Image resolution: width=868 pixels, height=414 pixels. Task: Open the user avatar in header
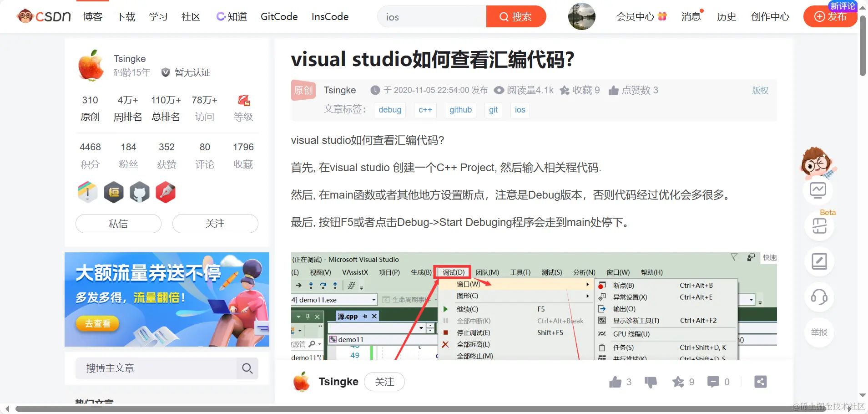582,16
